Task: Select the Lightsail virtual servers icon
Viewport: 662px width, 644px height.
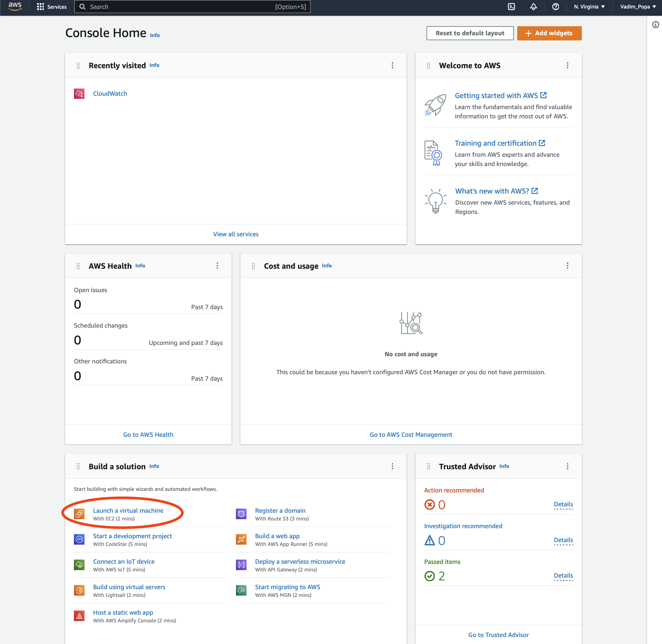Action: point(79,590)
